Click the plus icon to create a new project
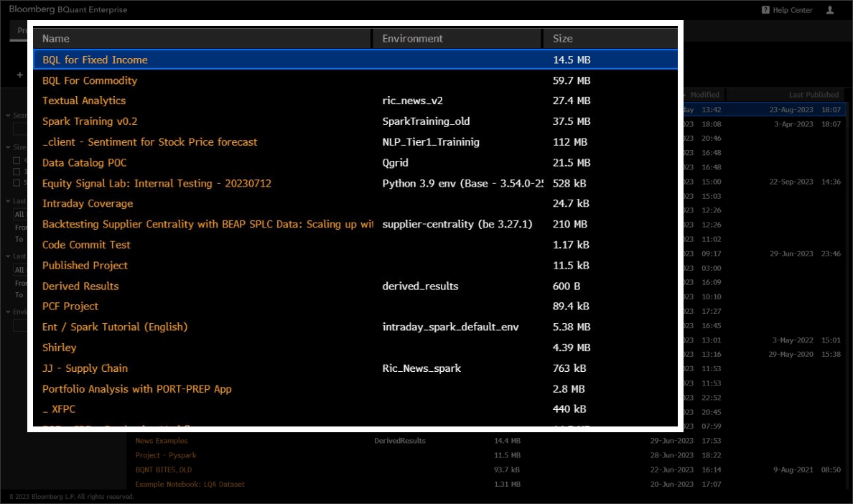Image resolution: width=853 pixels, height=504 pixels. point(19,75)
